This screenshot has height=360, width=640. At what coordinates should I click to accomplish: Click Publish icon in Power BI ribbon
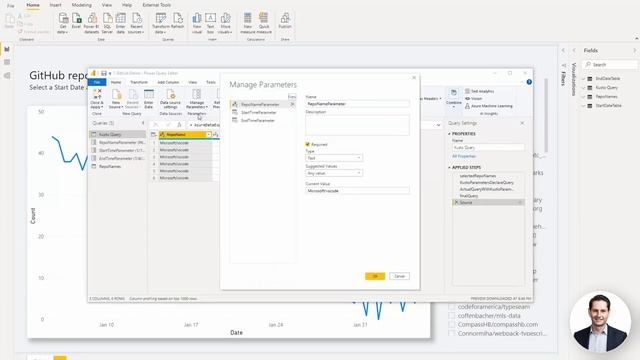coord(285,21)
